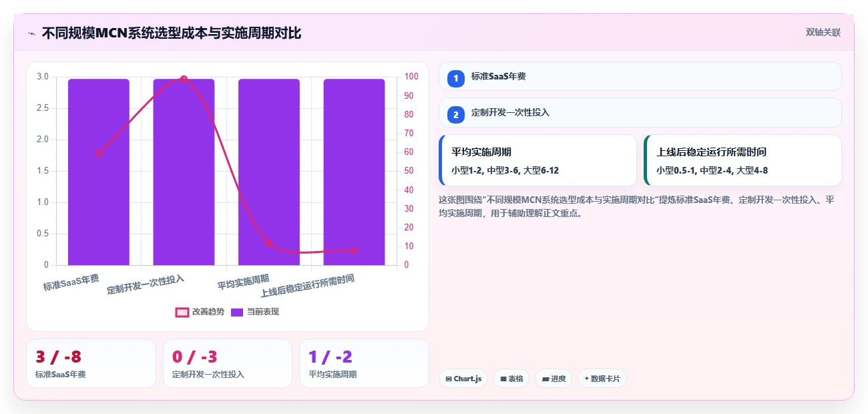868x414 pixels.
Task: Click the 小型1-2, 中型3-6, 大型6-12 text
Action: (505, 170)
